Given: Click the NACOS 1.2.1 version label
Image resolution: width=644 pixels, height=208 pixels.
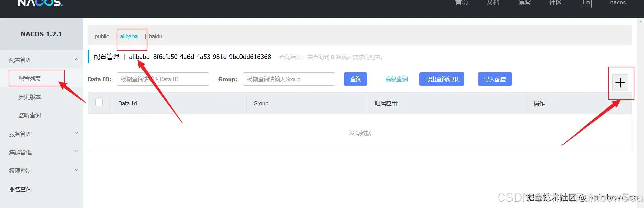Looking at the screenshot, I should click(x=42, y=34).
